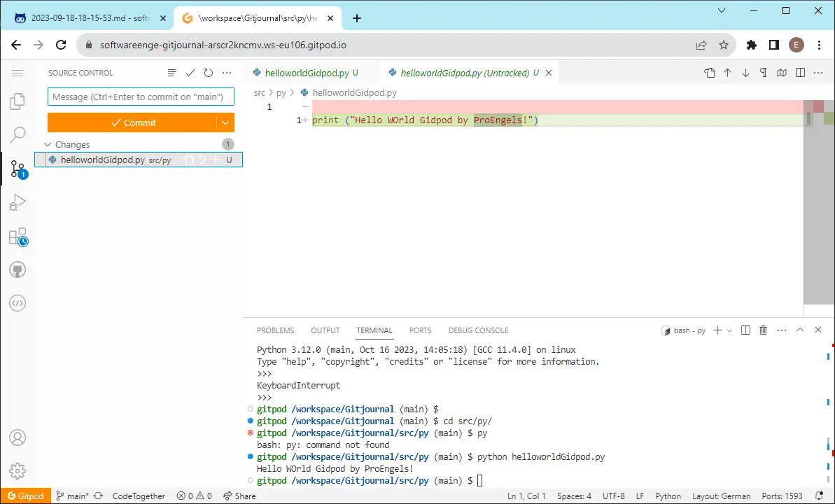Open the GitHub view in activity bar

[17, 270]
